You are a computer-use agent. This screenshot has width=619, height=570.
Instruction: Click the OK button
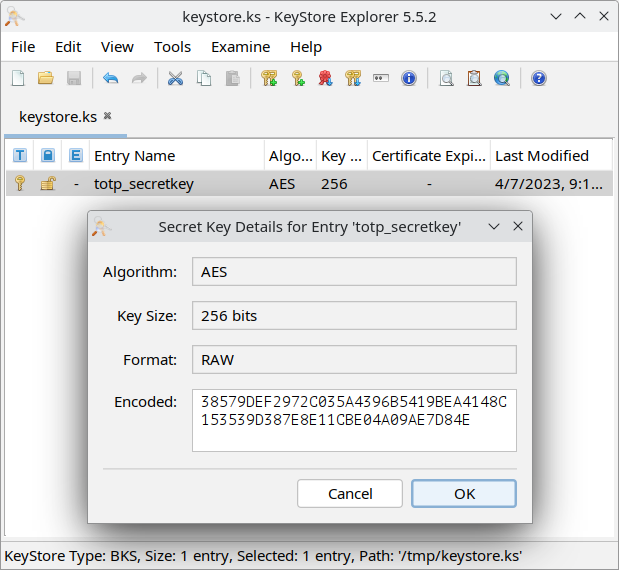[x=464, y=493]
